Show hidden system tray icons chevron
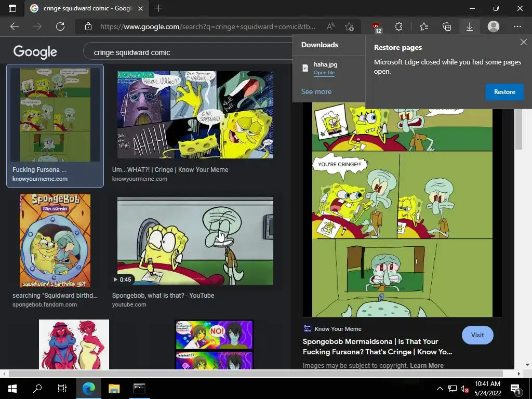This screenshot has height=399, width=532. [x=440, y=389]
